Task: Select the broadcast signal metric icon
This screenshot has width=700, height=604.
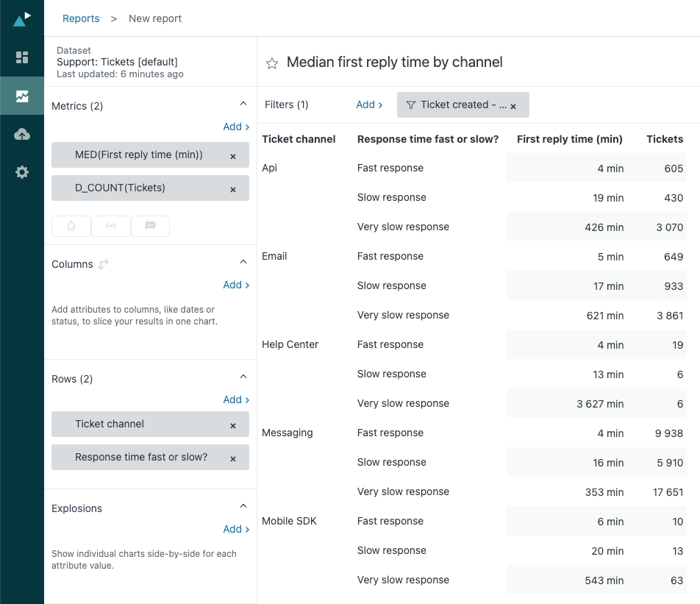Action: click(x=110, y=226)
